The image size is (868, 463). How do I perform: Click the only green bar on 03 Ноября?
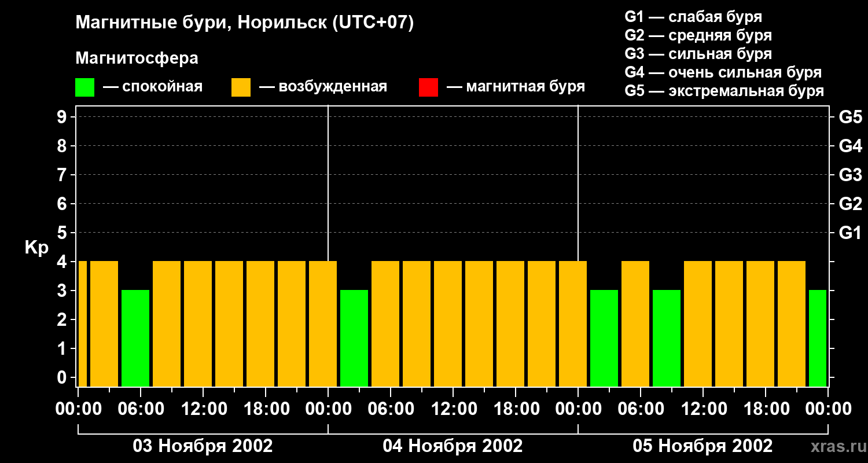[135, 338]
